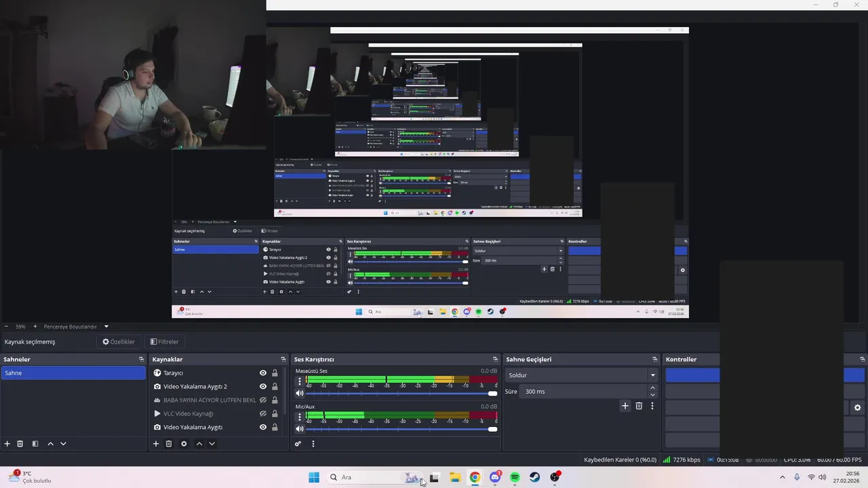Image resolution: width=868 pixels, height=488 pixels.
Task: Select the Sahne scene
Action: point(73,373)
